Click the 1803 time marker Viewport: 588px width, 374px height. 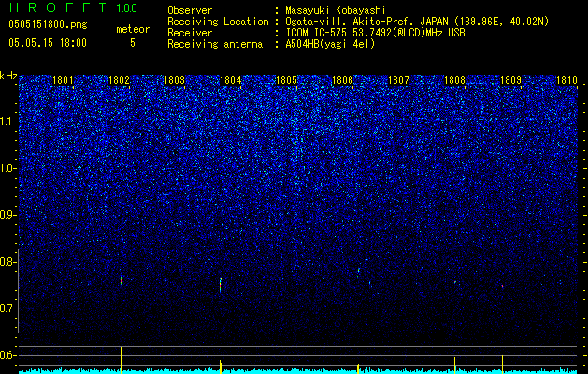[175, 80]
